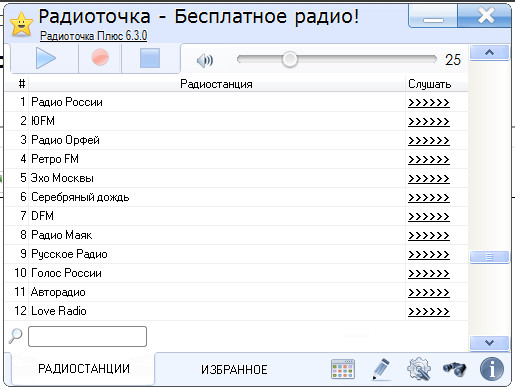Select the Эхо Москвы station name
Screen dimensions: 515x390
62,178
